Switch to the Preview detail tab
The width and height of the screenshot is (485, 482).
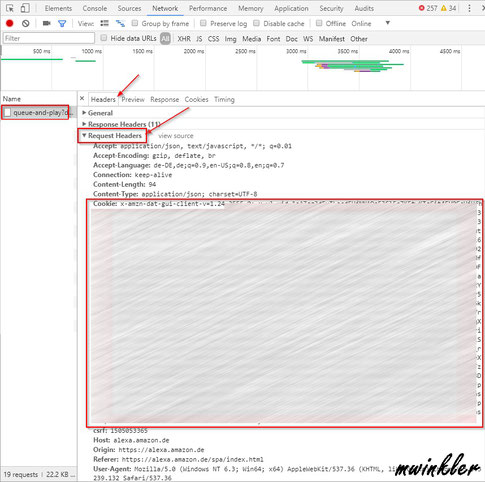133,99
